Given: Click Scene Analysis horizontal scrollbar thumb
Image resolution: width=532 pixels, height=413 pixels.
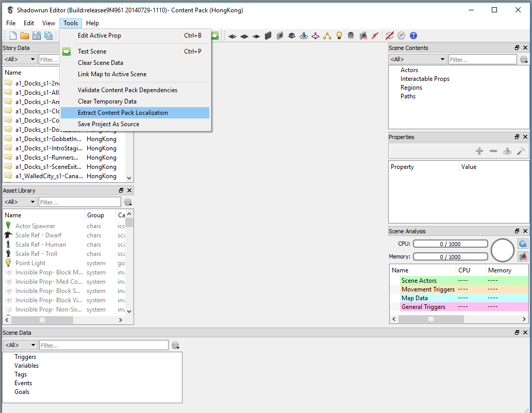Looking at the screenshot, I should click(431, 319).
